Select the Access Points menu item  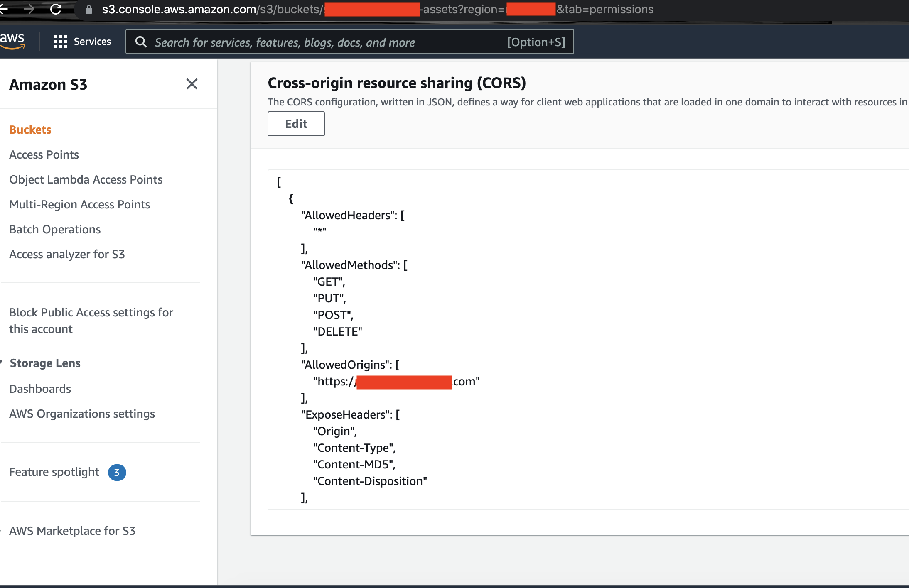pos(44,154)
